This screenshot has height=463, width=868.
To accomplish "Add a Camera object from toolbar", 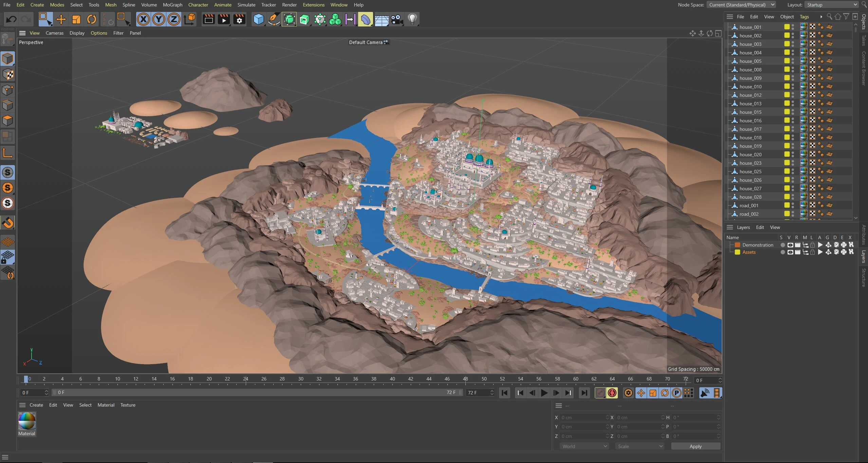I will (x=396, y=19).
